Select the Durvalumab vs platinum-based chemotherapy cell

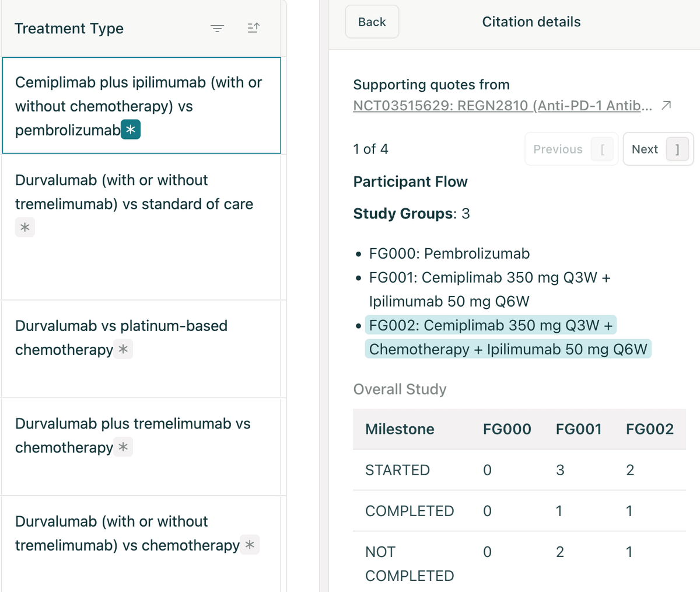142,349
